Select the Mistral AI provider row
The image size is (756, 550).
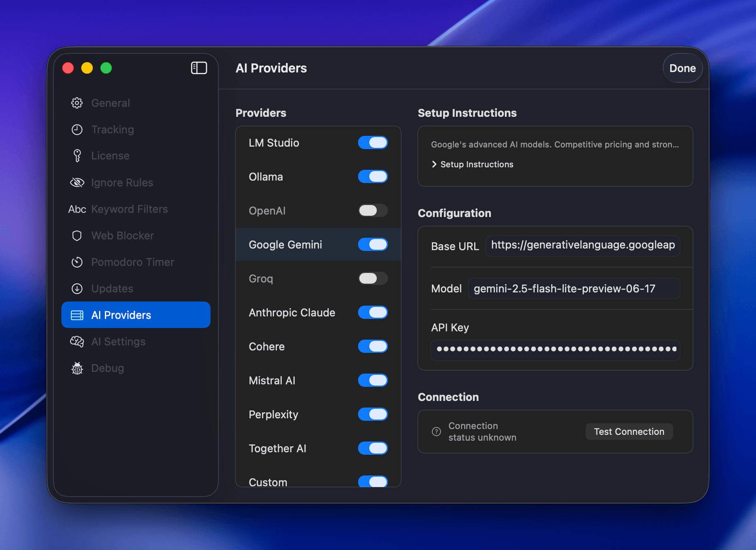(x=272, y=381)
